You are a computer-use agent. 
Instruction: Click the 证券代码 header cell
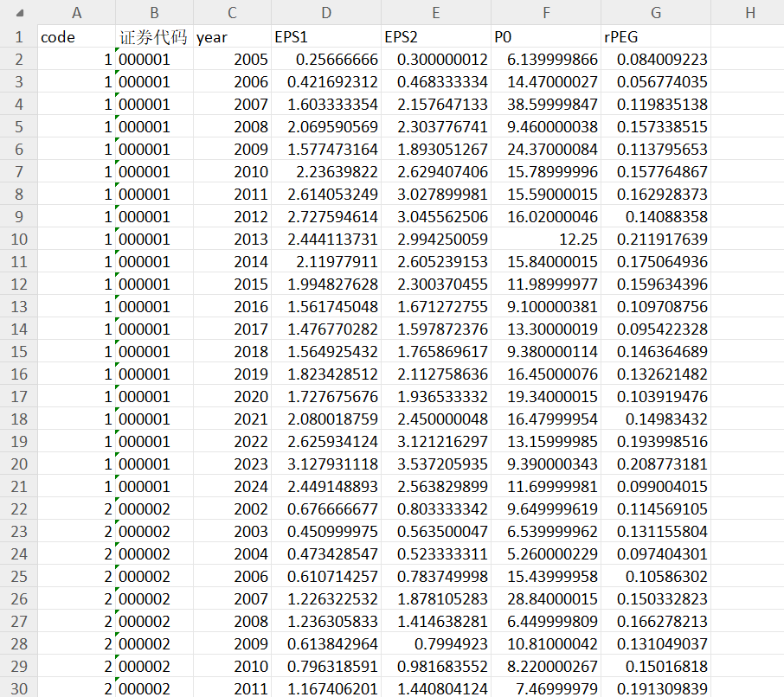155,36
